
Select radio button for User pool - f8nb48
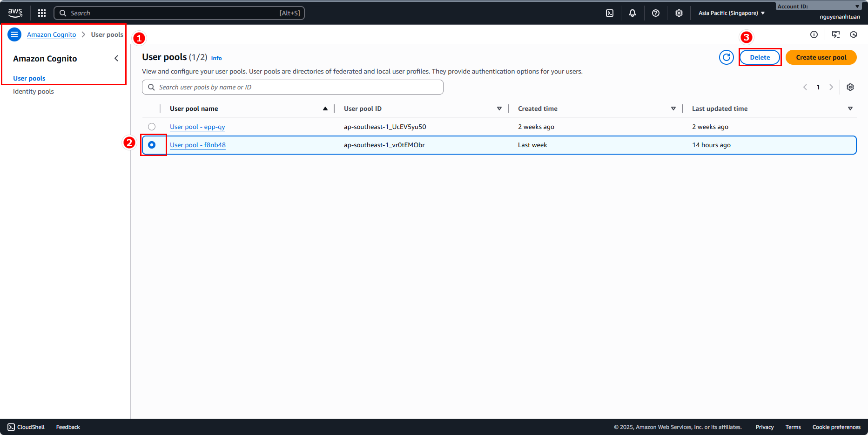tap(152, 145)
